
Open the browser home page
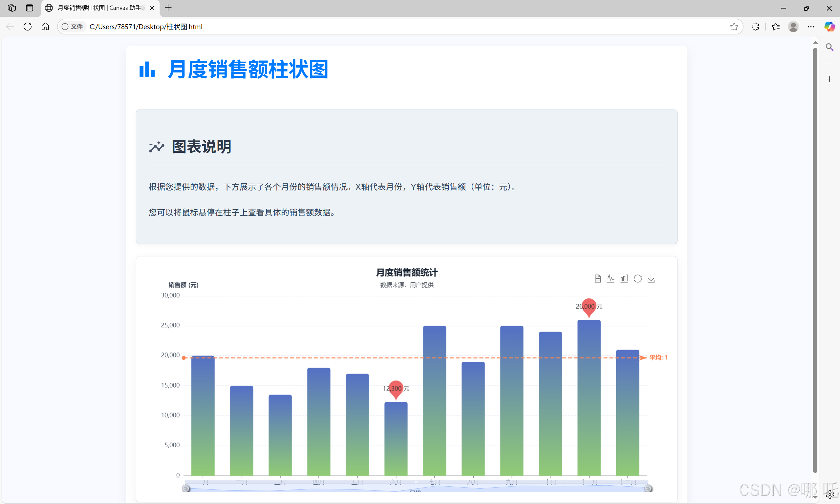pos(45,27)
